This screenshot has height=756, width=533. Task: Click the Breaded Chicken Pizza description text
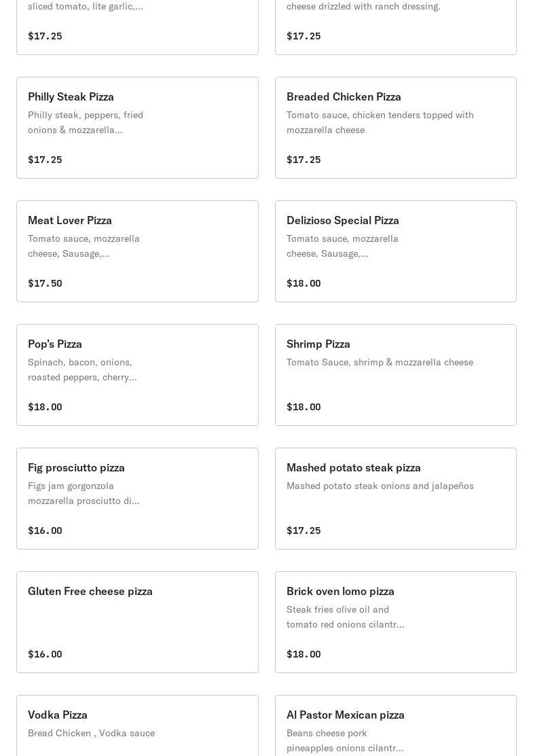[x=380, y=122]
